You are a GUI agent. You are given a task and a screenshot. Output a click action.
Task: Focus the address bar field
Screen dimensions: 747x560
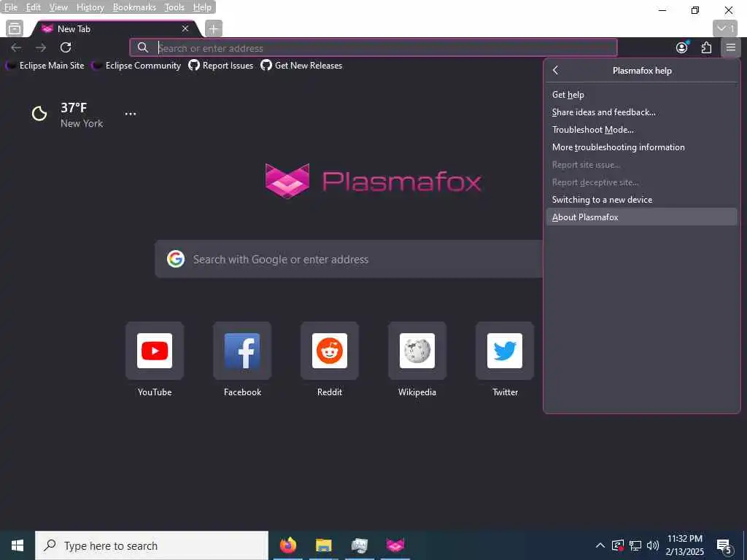[373, 47]
